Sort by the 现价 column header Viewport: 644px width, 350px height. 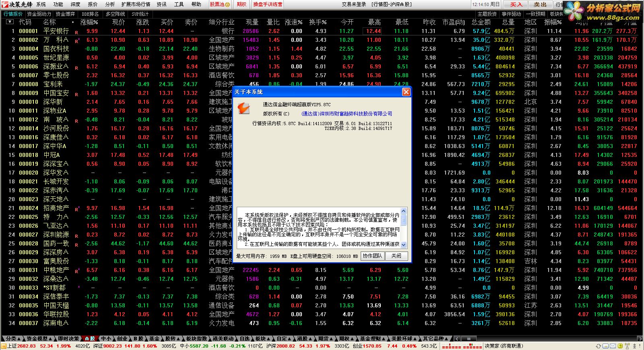tap(118, 22)
